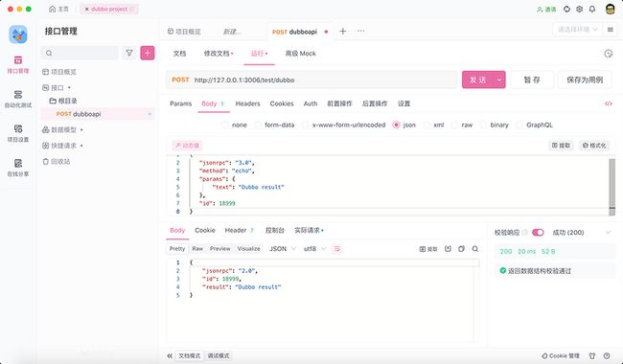Switch to 高级 Mock tab
Viewport: 623px width, 364px height.
pos(300,54)
